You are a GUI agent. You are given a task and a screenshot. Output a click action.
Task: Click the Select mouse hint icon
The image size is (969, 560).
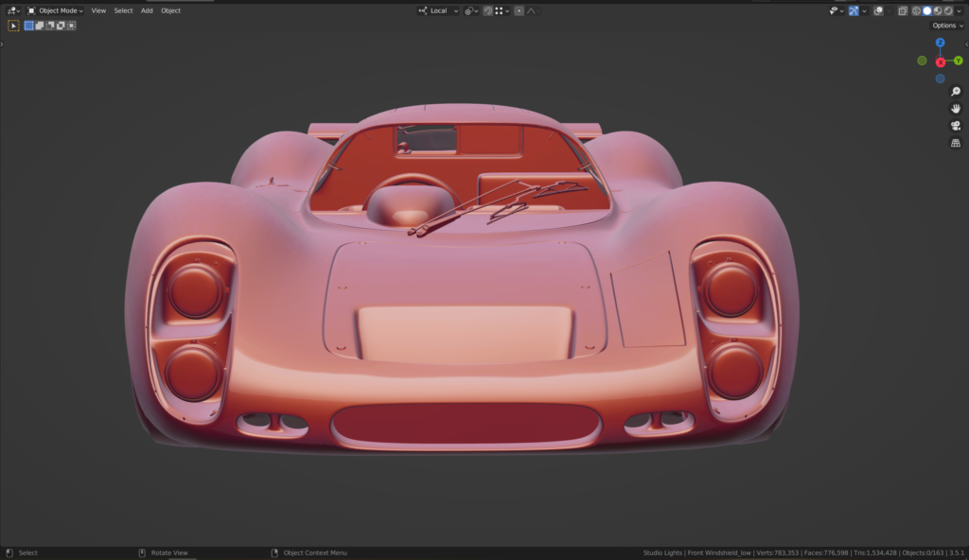coord(9,552)
